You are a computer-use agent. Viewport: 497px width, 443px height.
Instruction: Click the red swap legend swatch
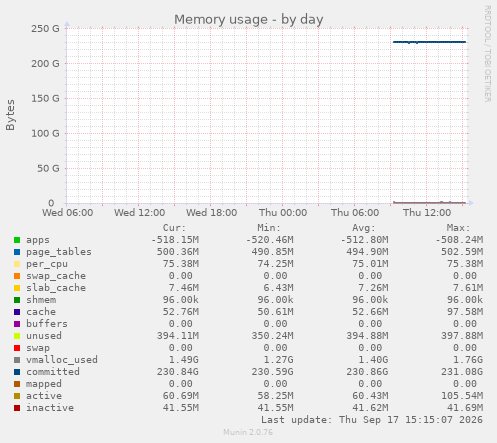17,348
